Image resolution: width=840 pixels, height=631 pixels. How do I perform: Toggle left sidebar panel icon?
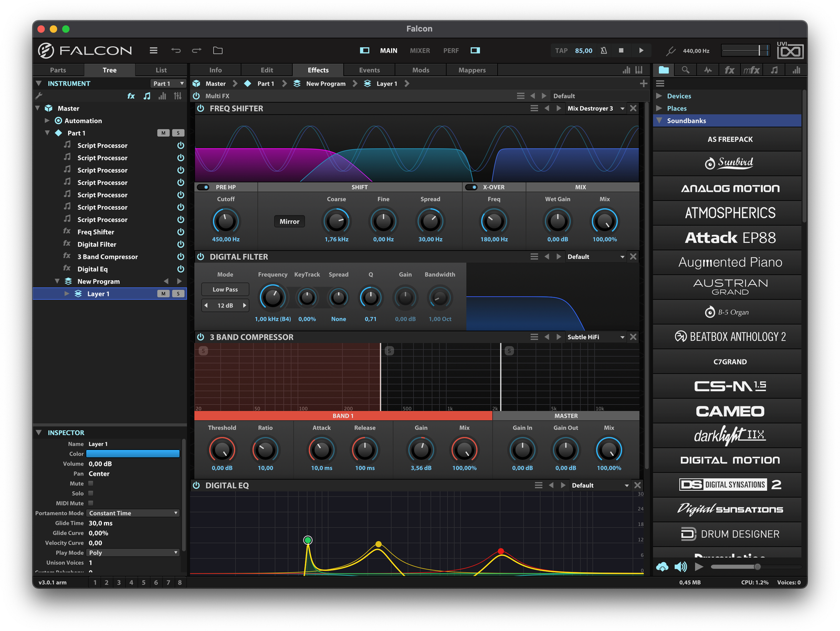365,50
